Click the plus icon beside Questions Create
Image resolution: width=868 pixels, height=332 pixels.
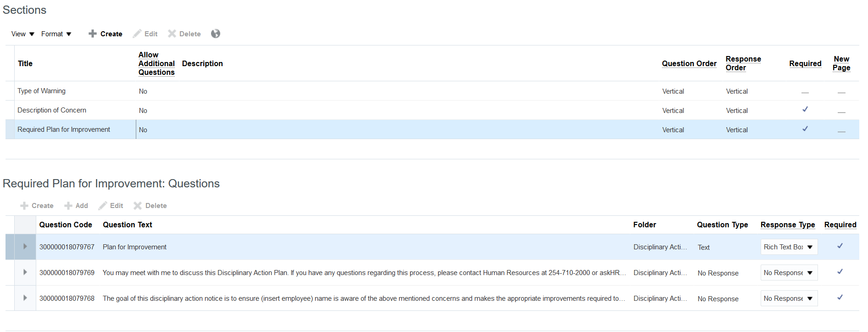click(x=24, y=206)
